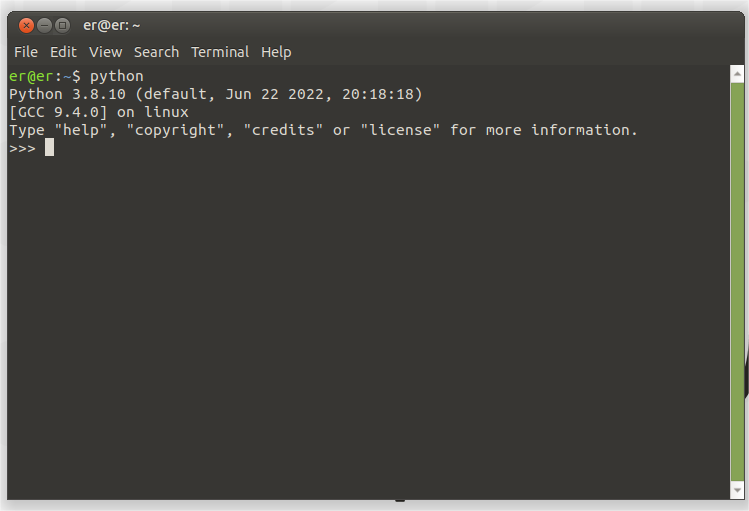Open the Terminal menu
Screen dimensions: 749x511
pos(220,52)
